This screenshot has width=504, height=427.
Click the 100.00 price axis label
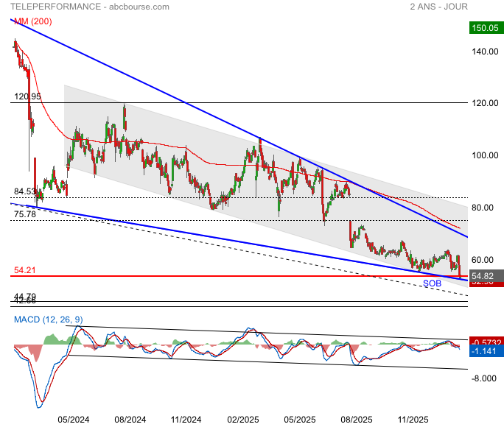click(485, 155)
